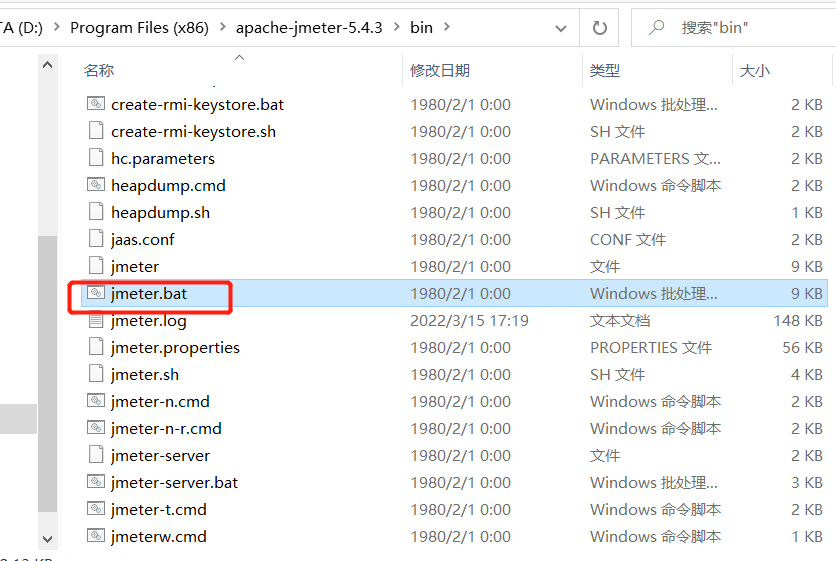Select the create-rmi-keystore.sh file name
This screenshot has width=836, height=561.
click(x=193, y=132)
